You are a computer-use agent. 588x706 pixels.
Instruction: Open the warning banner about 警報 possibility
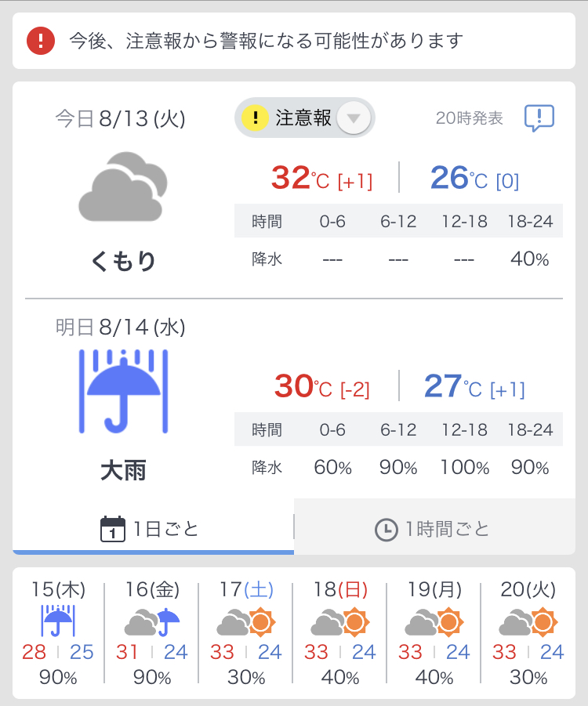click(294, 41)
